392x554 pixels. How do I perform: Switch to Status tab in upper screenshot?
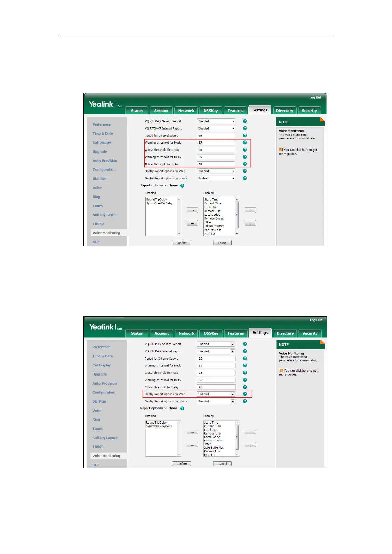[x=137, y=111]
